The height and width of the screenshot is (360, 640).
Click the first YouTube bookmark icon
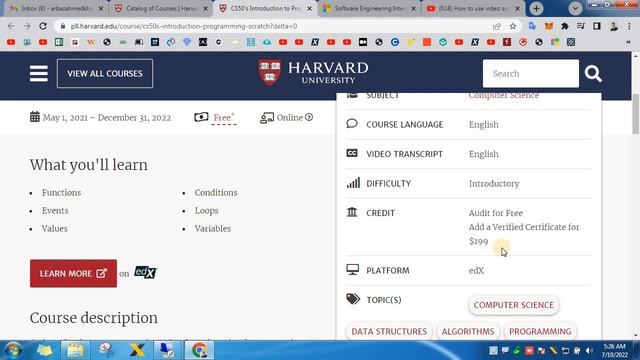tap(11, 42)
